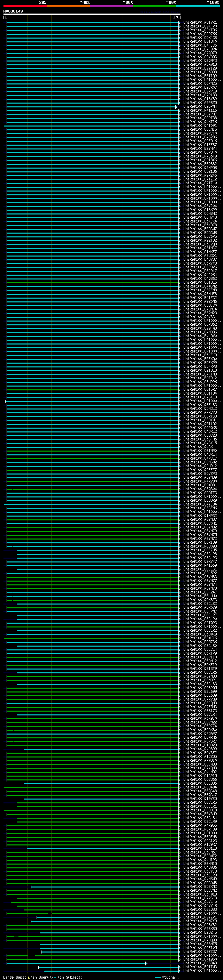223x980 pixels.
Task: Select the UniRef100_Q4T091 hit label
Action: (x=200, y=125)
